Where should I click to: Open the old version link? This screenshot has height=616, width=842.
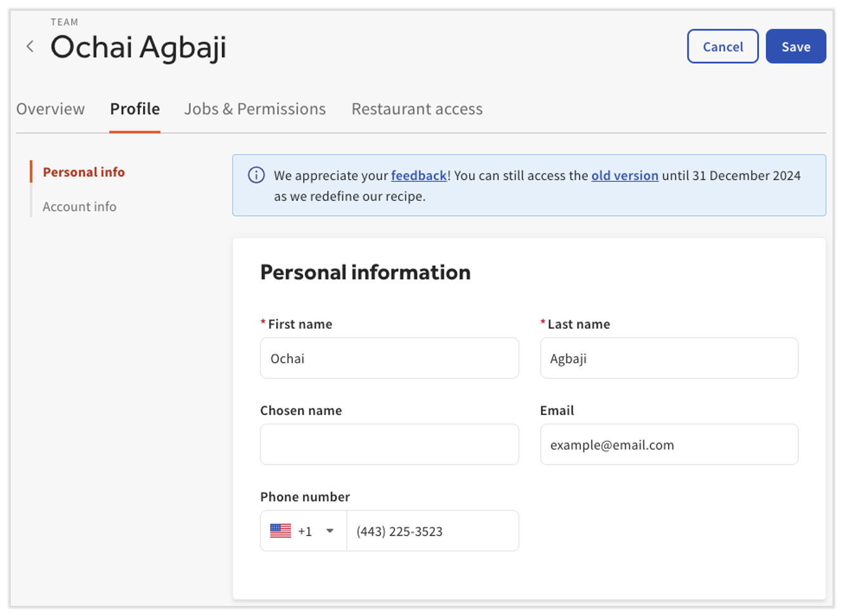pyautogui.click(x=625, y=176)
